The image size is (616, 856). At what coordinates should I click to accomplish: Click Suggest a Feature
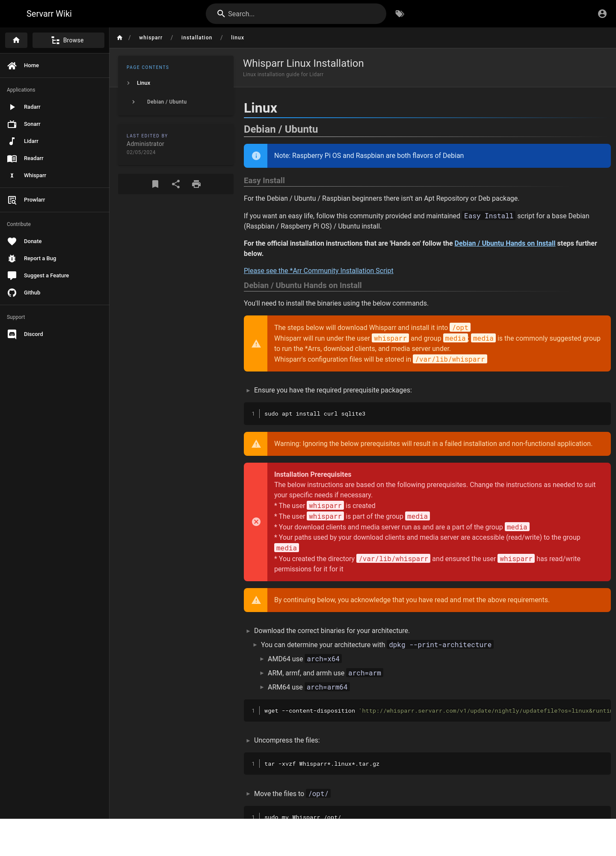(54, 276)
